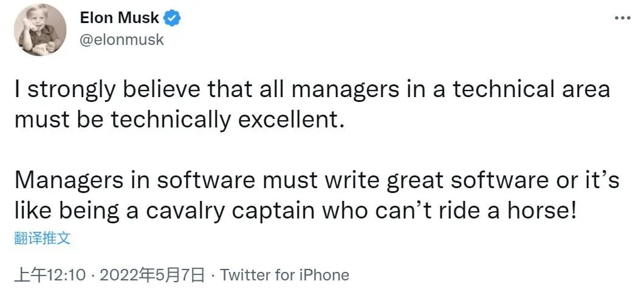Open the Twitter for iPhone source link
The image size is (644, 298).
(x=284, y=275)
